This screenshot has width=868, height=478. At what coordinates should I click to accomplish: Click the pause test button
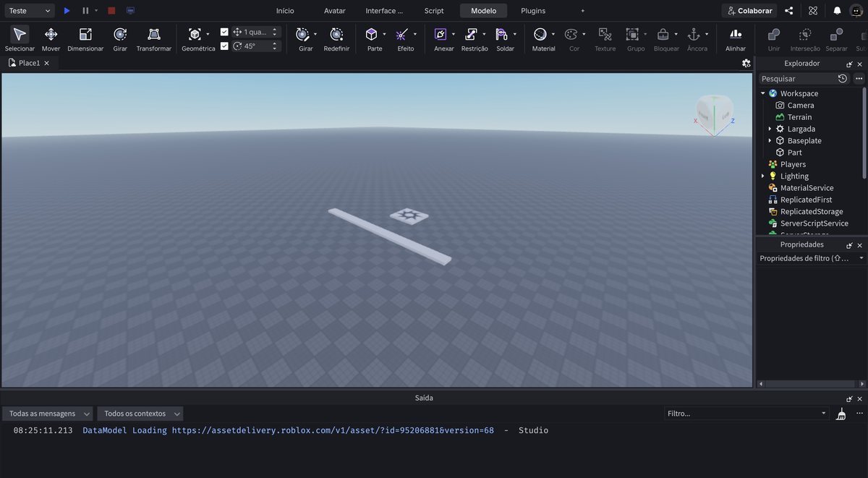pyautogui.click(x=85, y=11)
